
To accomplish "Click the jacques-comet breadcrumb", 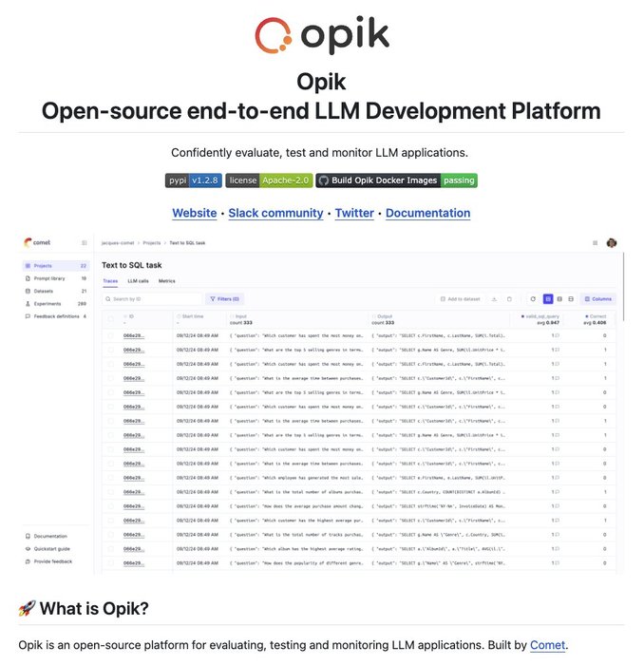I will 118,243.
